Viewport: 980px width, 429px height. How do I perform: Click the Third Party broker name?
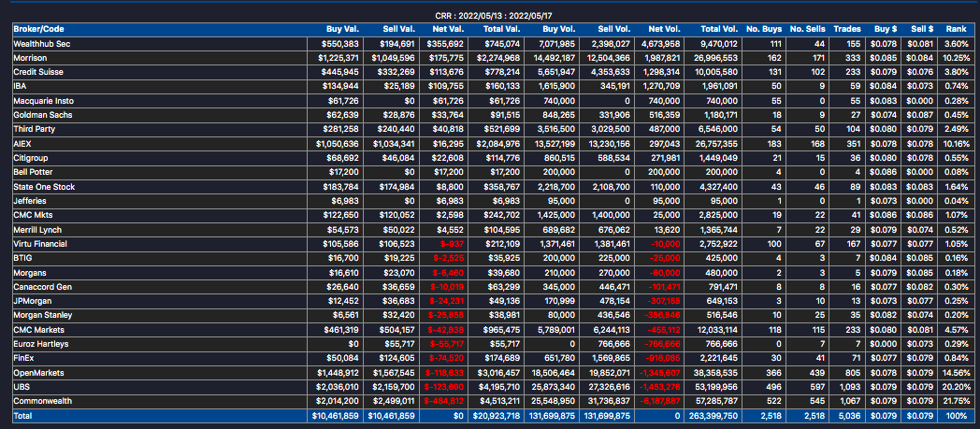[x=34, y=129]
